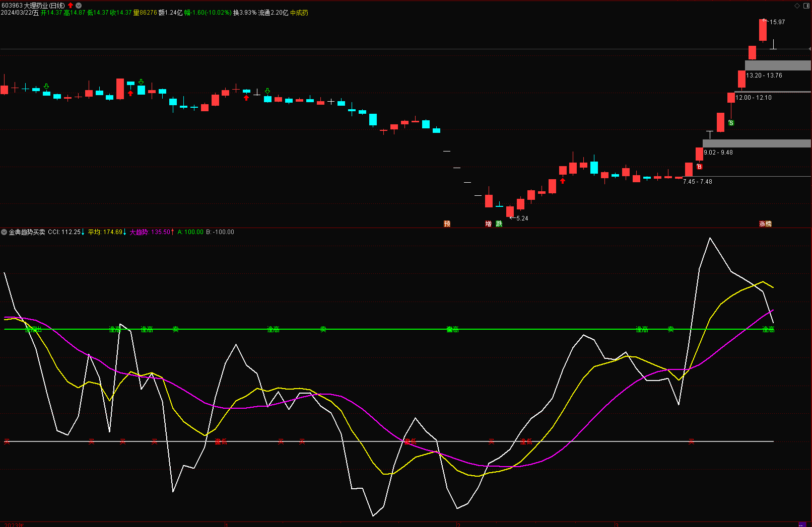Click the 603963 大理药业 (日线) title
The image size is (812, 527).
pyautogui.click(x=33, y=6)
